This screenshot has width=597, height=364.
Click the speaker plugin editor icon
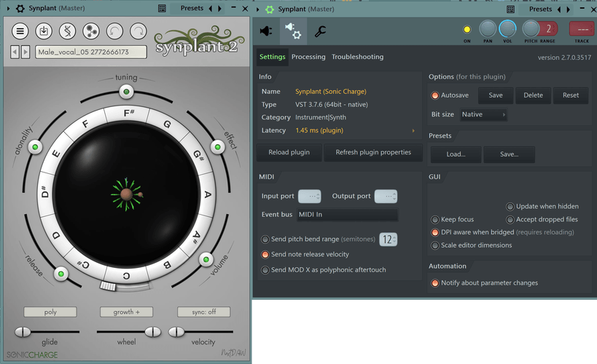pyautogui.click(x=266, y=31)
